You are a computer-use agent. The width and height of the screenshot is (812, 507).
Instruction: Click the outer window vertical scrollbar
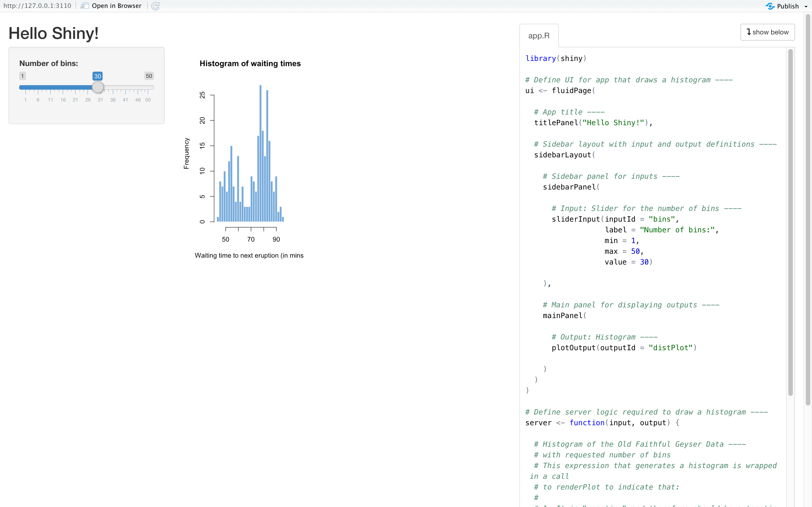pos(808,210)
